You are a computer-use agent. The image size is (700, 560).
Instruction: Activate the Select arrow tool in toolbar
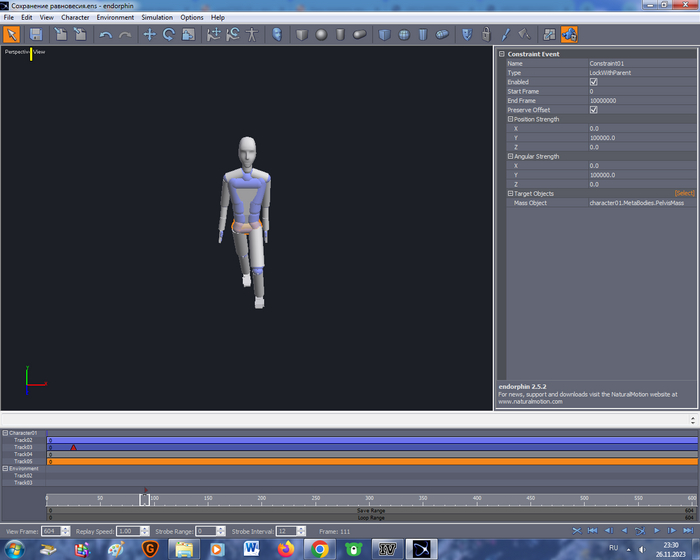[x=12, y=34]
